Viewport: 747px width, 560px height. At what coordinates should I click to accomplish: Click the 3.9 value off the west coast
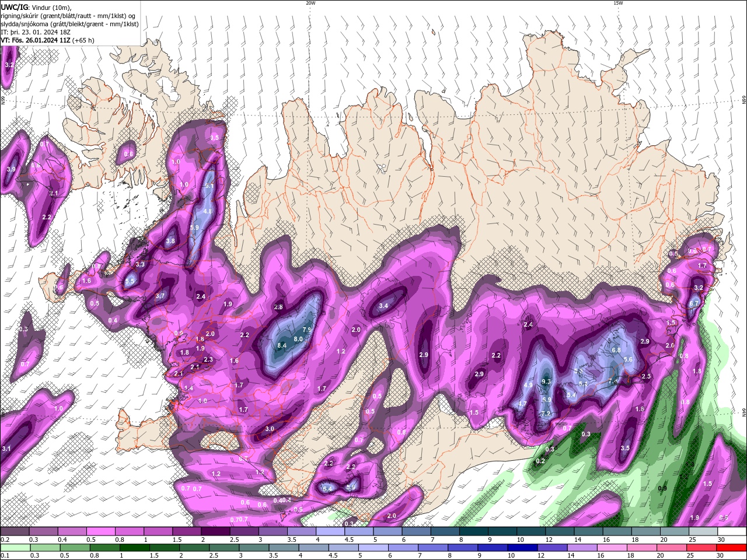[x=11, y=169]
